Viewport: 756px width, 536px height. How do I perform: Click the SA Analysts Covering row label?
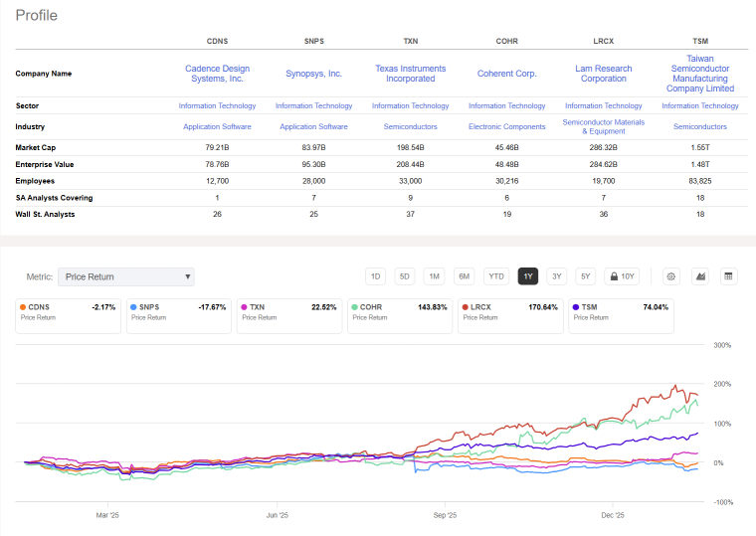tap(54, 198)
